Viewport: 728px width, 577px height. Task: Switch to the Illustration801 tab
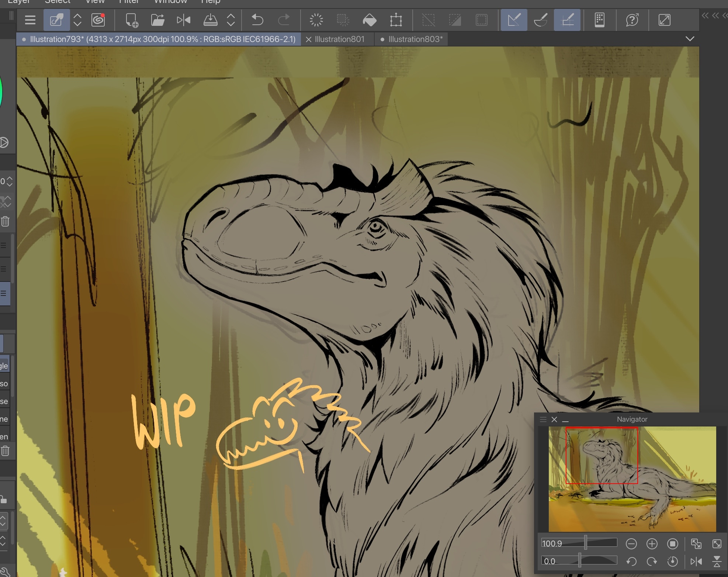(x=339, y=39)
